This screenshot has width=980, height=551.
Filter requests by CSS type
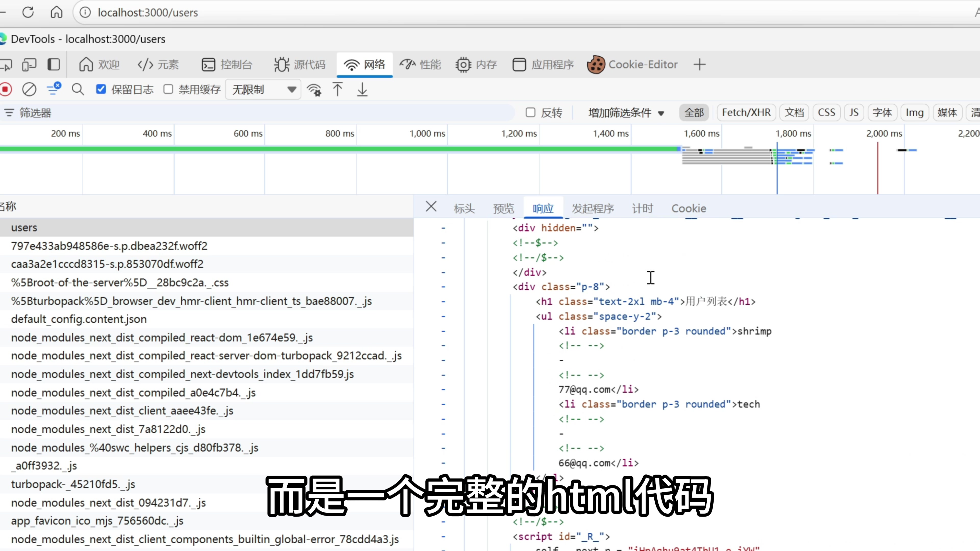coord(826,112)
